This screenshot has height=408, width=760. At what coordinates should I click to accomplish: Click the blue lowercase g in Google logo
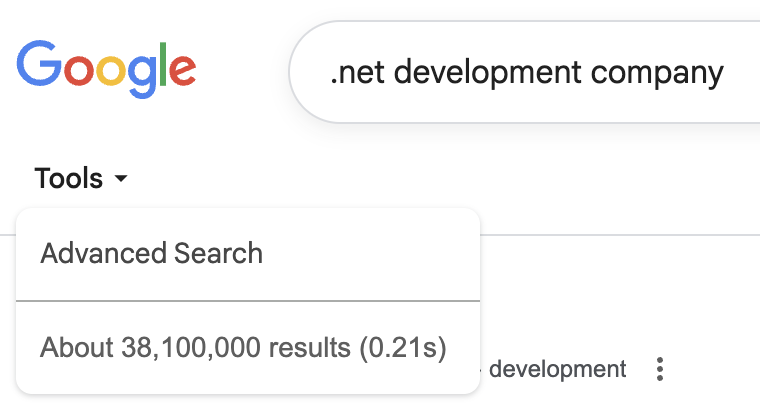point(142,76)
